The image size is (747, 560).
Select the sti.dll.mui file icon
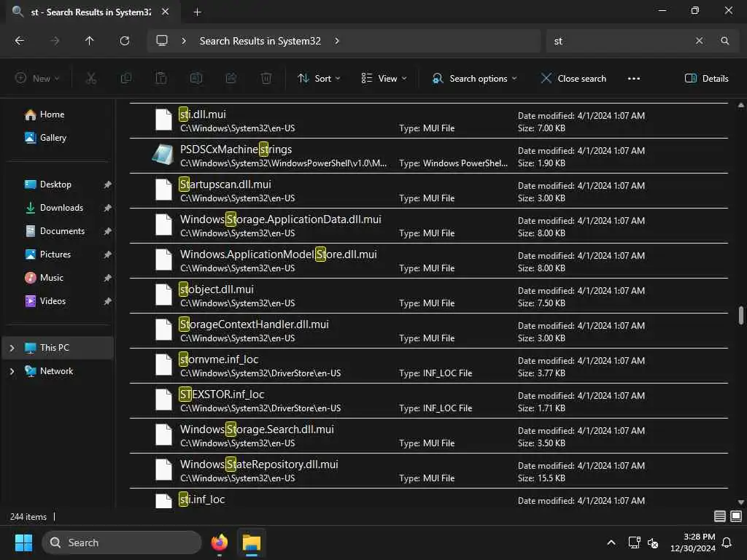tap(163, 120)
